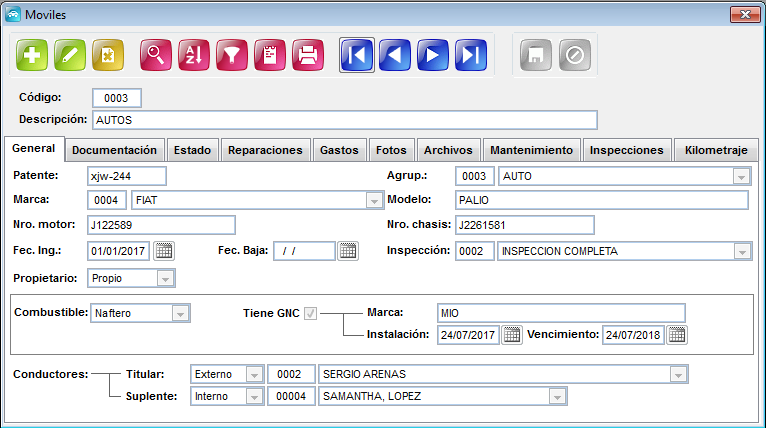The image size is (766, 428).
Task: Open the Inspecciones tab
Action: (x=627, y=150)
